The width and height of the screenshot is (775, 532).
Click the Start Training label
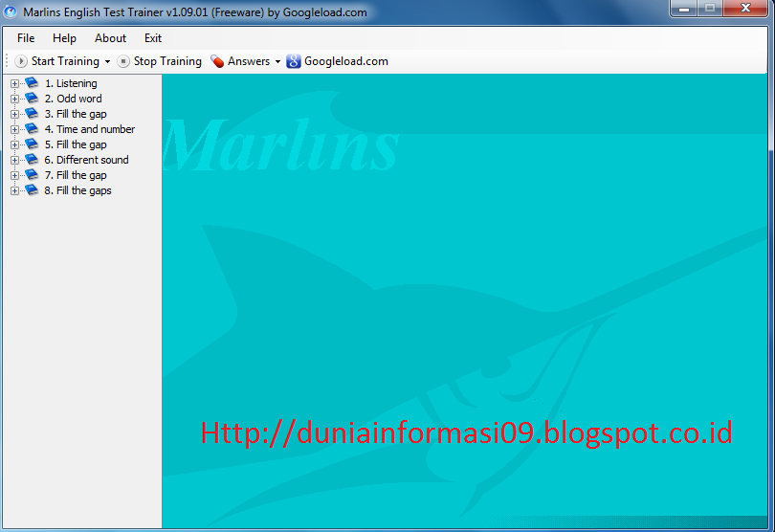coord(65,61)
